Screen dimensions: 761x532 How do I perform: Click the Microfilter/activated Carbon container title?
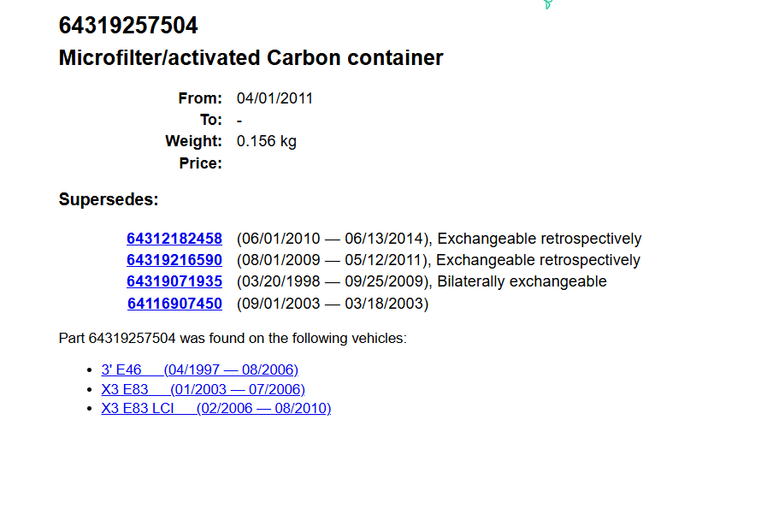[x=251, y=58]
